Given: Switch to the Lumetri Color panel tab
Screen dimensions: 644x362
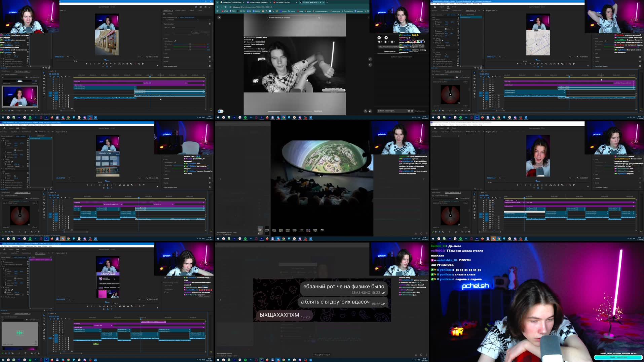Looking at the screenshot, I should (167, 10).
